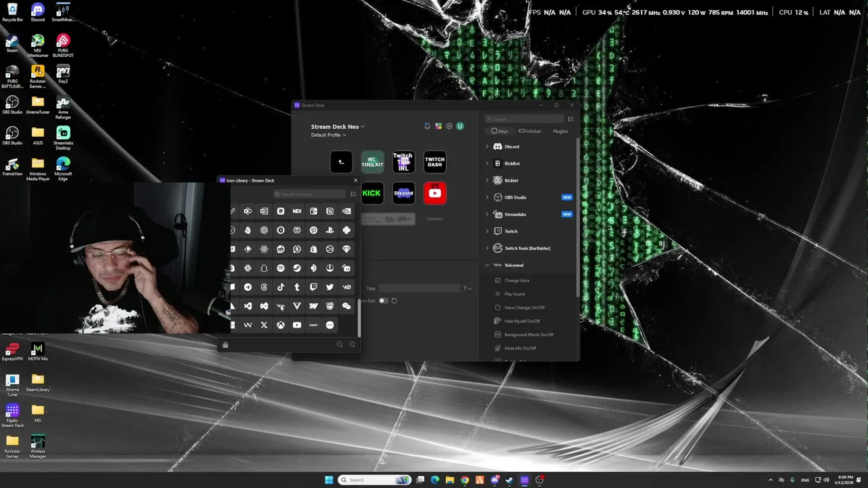Screen dimensions: 868x488
Task: Select the Python icon
Action: [x=347, y=230]
